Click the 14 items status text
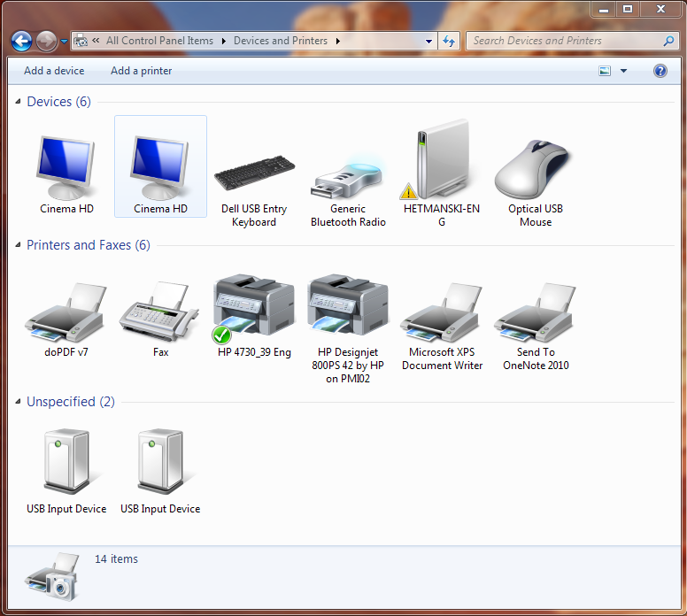 tap(116, 559)
